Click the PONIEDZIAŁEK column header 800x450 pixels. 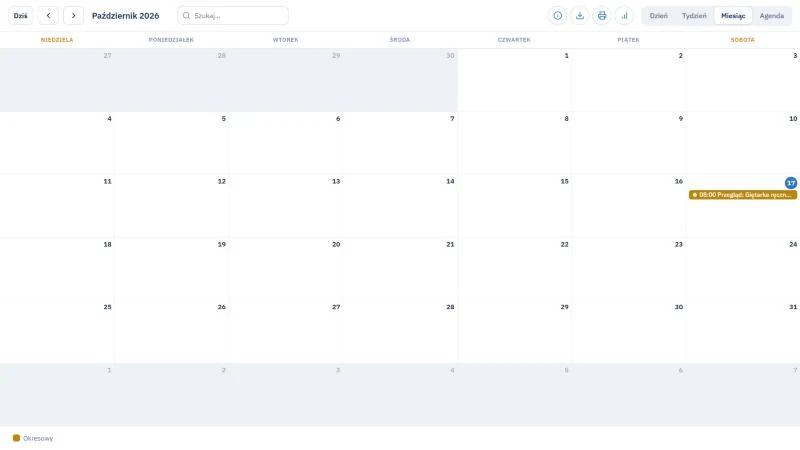point(171,40)
